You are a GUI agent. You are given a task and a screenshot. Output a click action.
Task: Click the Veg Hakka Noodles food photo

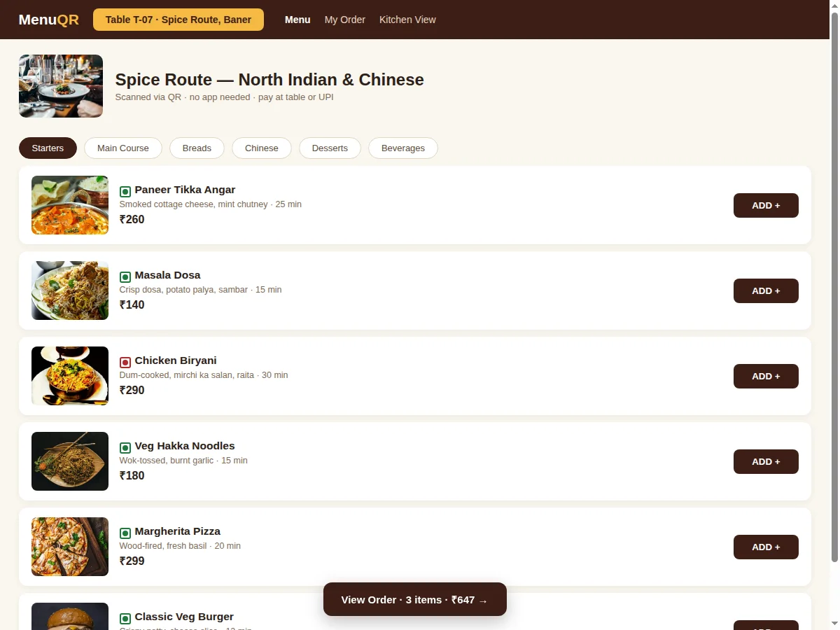70,461
